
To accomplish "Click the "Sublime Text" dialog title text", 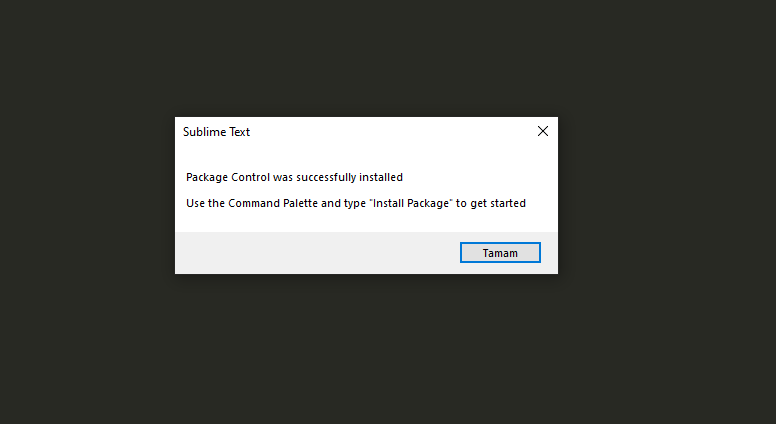I will pos(216,132).
